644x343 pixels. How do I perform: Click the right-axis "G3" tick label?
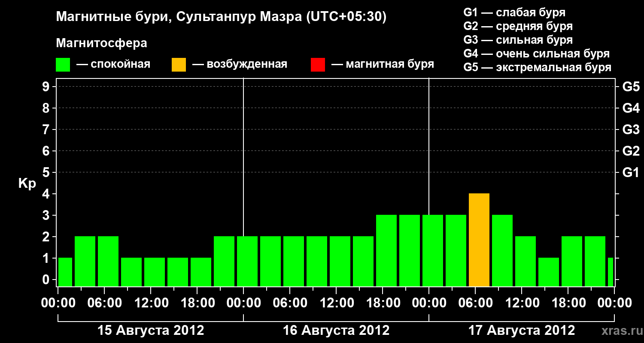pos(631,129)
